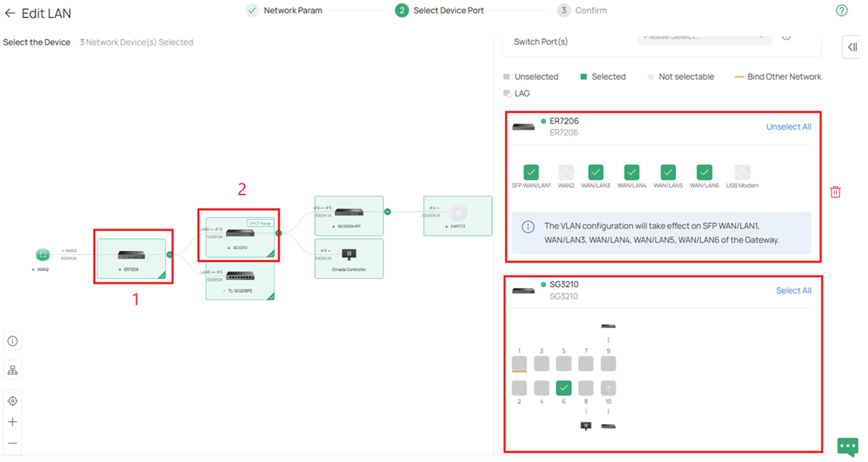This screenshot has width=868, height=462.
Task: Select port 1 on SG3210
Action: coord(519,363)
